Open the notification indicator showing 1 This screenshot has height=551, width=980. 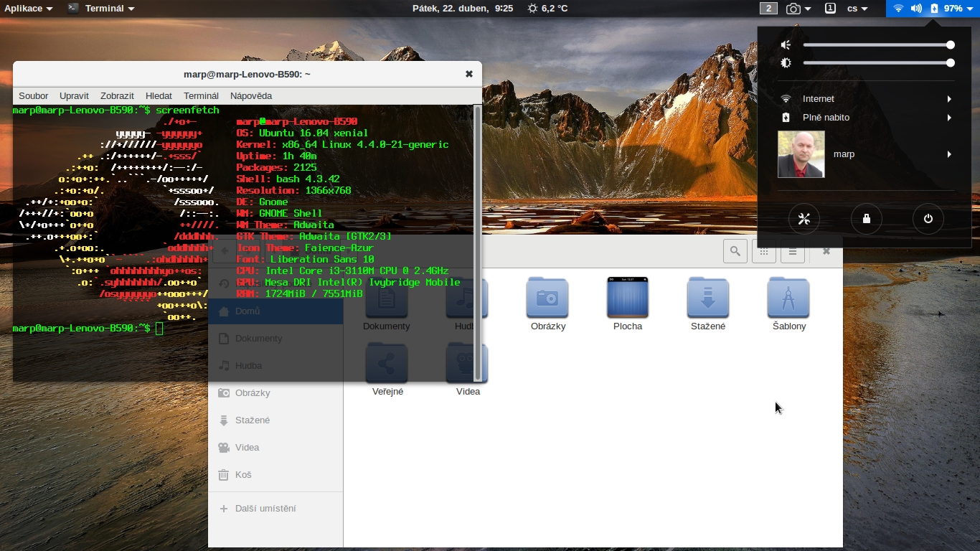pyautogui.click(x=830, y=9)
